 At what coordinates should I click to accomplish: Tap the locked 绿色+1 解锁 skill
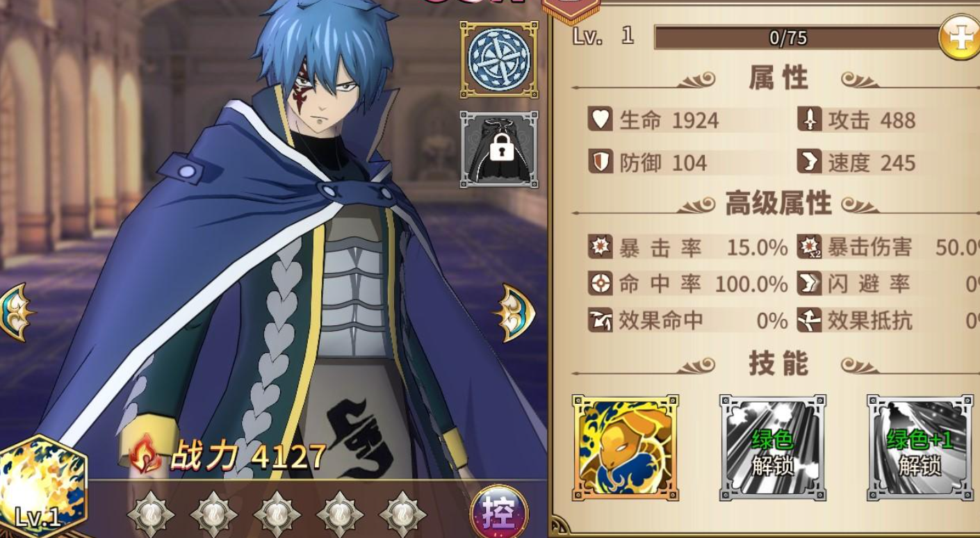point(920,448)
